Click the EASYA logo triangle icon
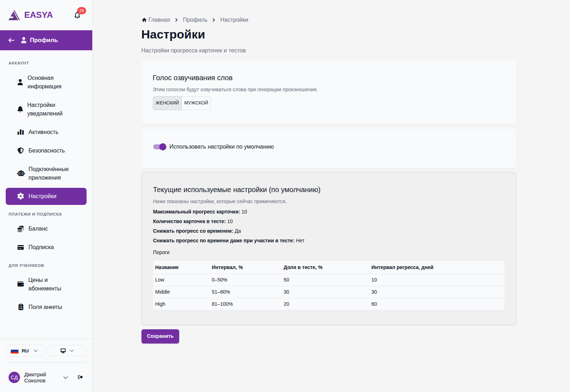 [14, 15]
